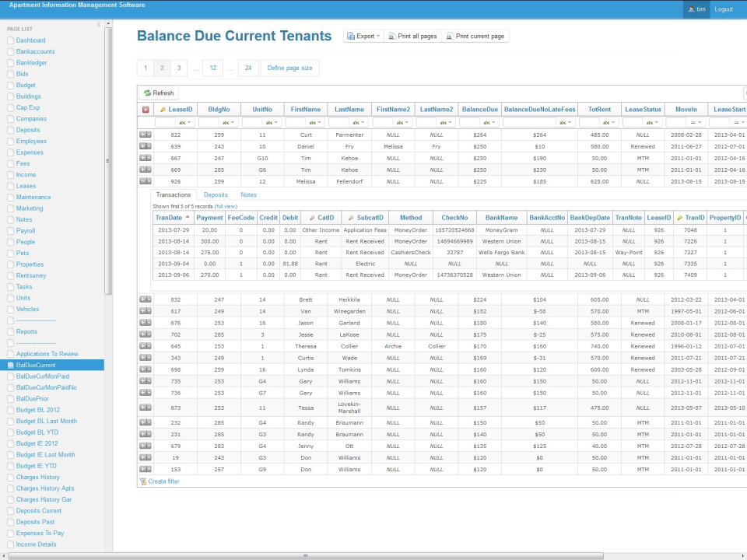Click the plus icon beside tenant Randy Braumann
The height and width of the screenshot is (560, 747).
click(142, 422)
